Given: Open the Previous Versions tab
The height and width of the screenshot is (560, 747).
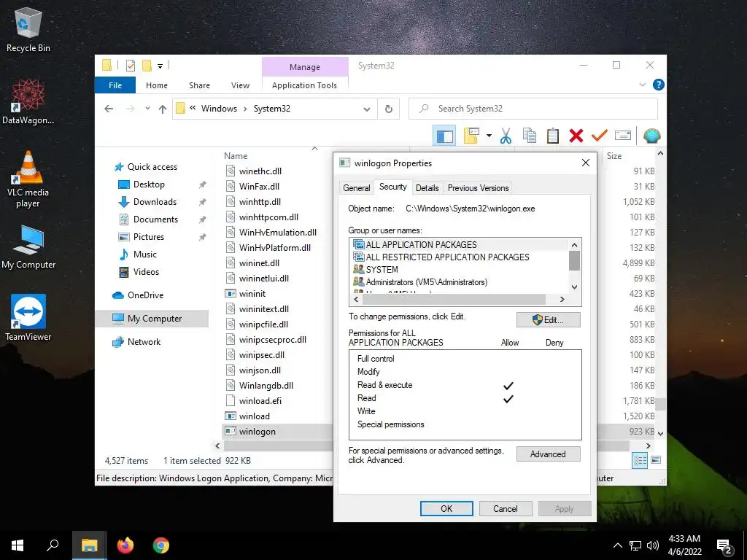Looking at the screenshot, I should (478, 188).
